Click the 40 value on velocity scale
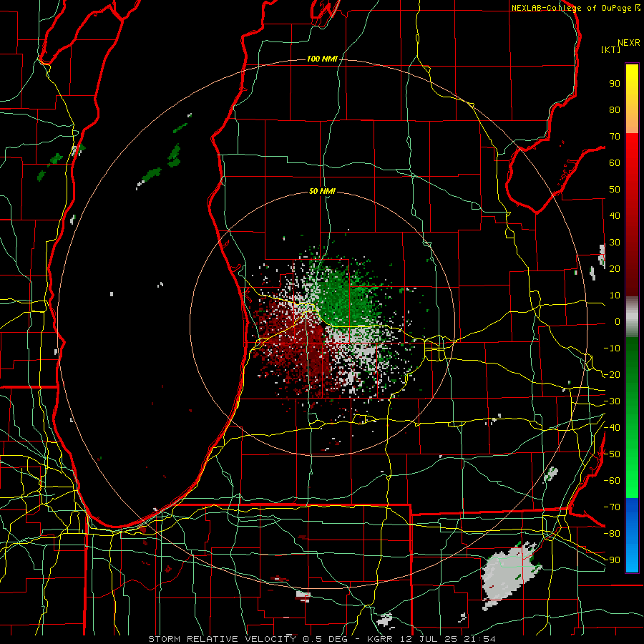Image resolution: width=644 pixels, height=644 pixels. [x=615, y=216]
